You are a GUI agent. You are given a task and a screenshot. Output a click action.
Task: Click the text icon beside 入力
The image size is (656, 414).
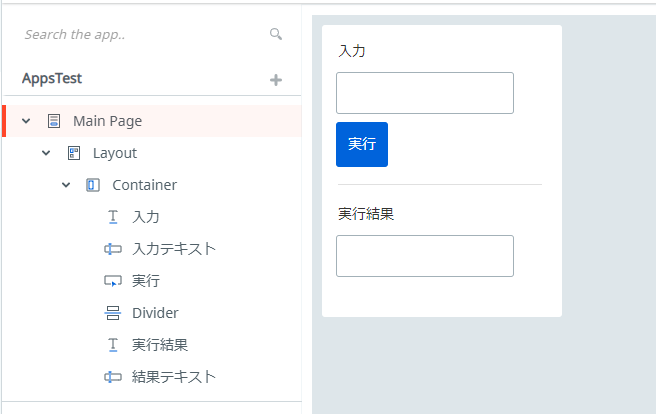point(113,217)
